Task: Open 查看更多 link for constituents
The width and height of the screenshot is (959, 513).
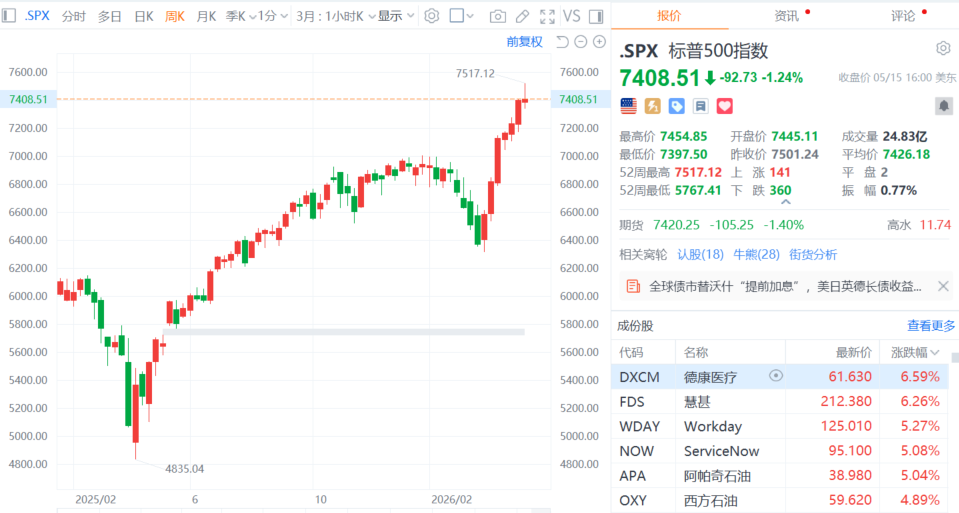Action: 931,326
